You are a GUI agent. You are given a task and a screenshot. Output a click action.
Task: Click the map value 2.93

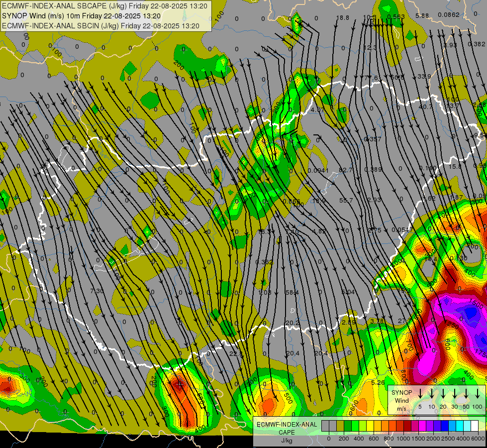pyautogui.click(x=374, y=200)
